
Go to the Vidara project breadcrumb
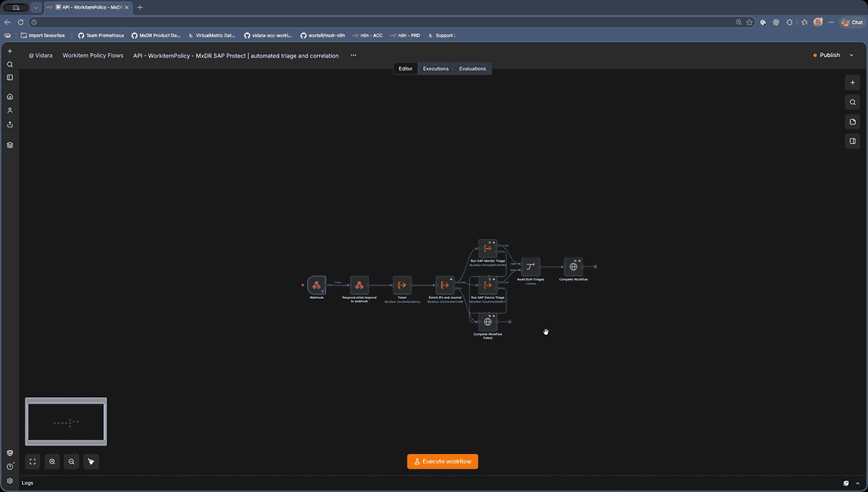tap(41, 56)
